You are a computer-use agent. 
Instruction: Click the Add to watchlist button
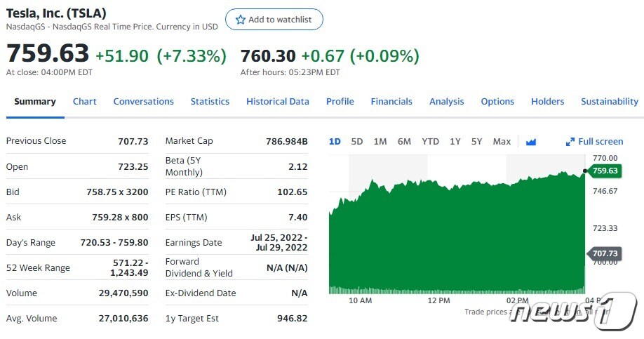274,20
